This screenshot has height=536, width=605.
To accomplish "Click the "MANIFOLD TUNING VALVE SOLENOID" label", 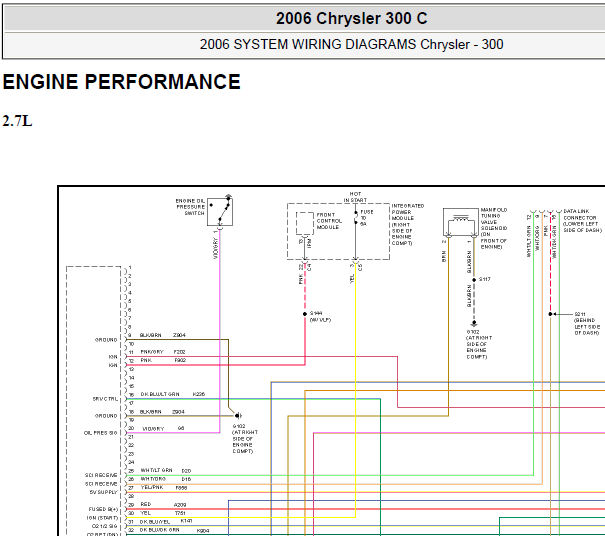I will [494, 228].
